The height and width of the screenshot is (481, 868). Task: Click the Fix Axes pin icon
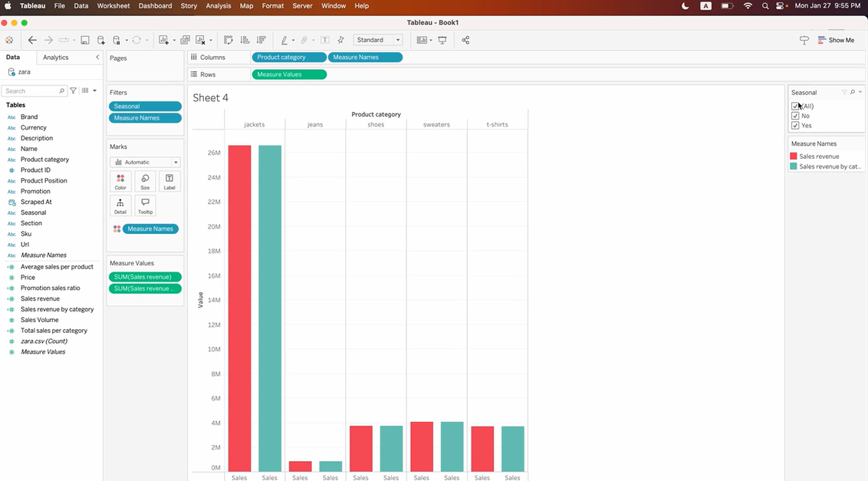(341, 40)
